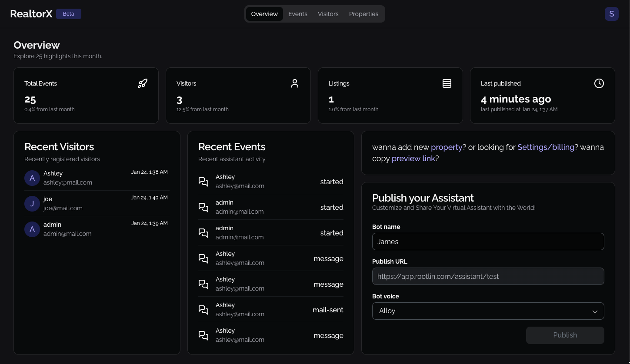Click the rocket icon in Total Events card
The width and height of the screenshot is (630, 364).
point(143,83)
